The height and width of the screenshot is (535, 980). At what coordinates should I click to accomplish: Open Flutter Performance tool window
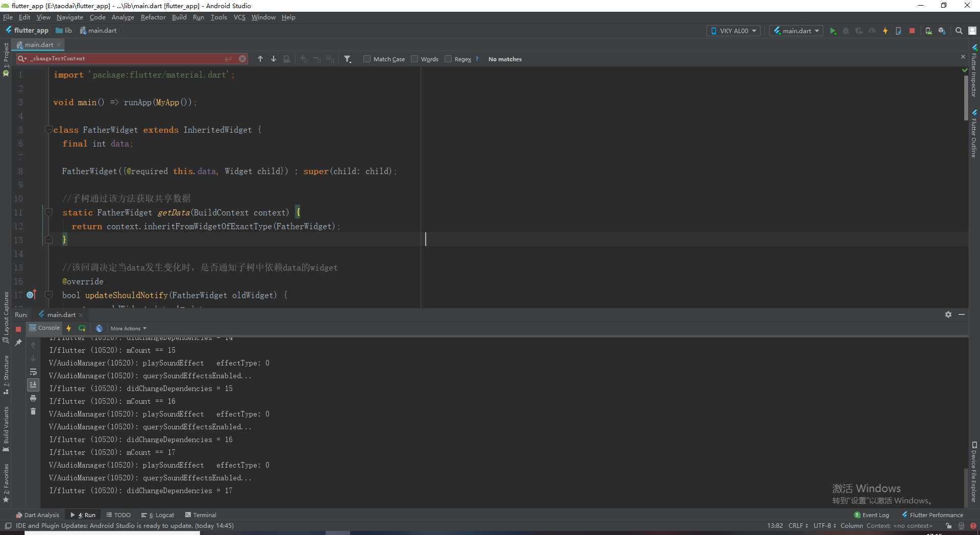[933, 515]
